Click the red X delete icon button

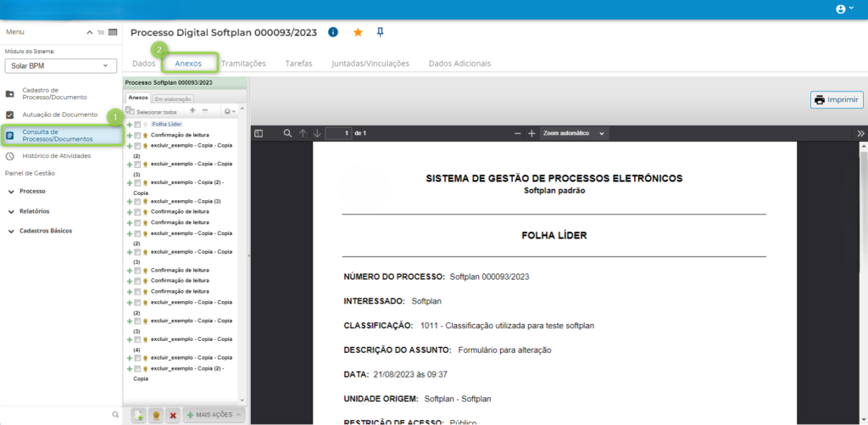[173, 415]
